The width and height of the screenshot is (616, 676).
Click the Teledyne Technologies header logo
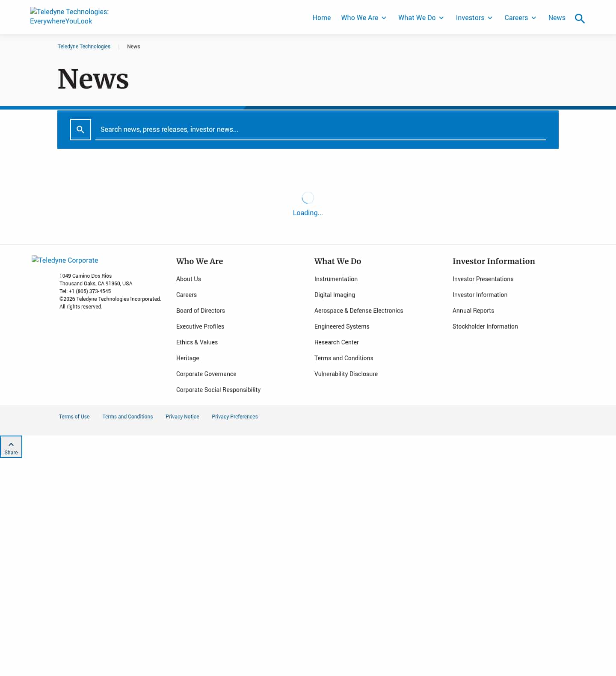click(69, 16)
